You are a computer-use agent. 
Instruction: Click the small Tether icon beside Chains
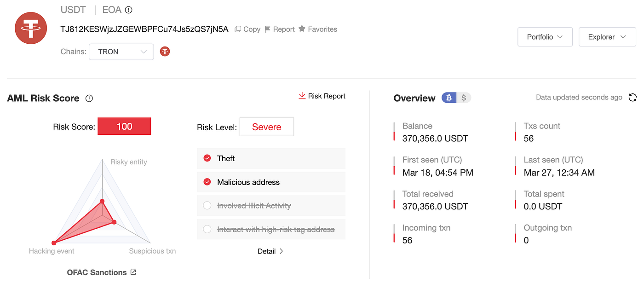coord(165,52)
